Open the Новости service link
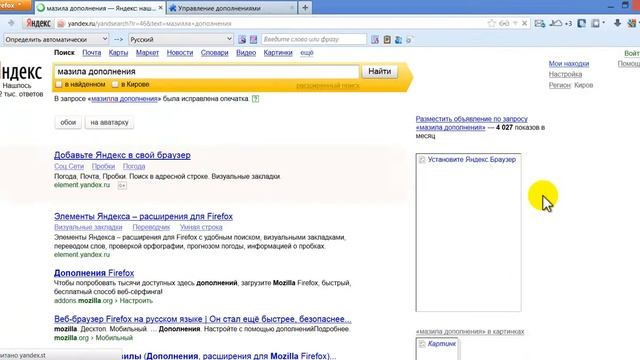Image resolution: width=640 pixels, height=360 pixels. [180, 53]
